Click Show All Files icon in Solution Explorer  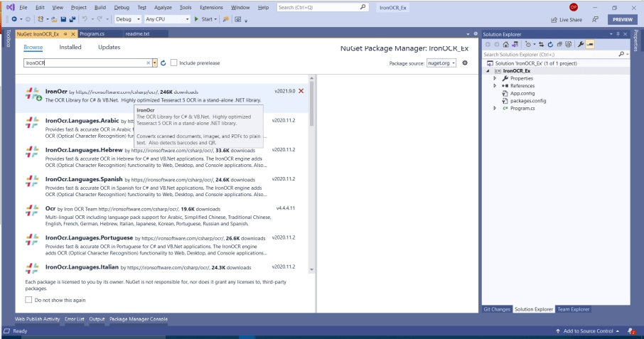(569, 44)
